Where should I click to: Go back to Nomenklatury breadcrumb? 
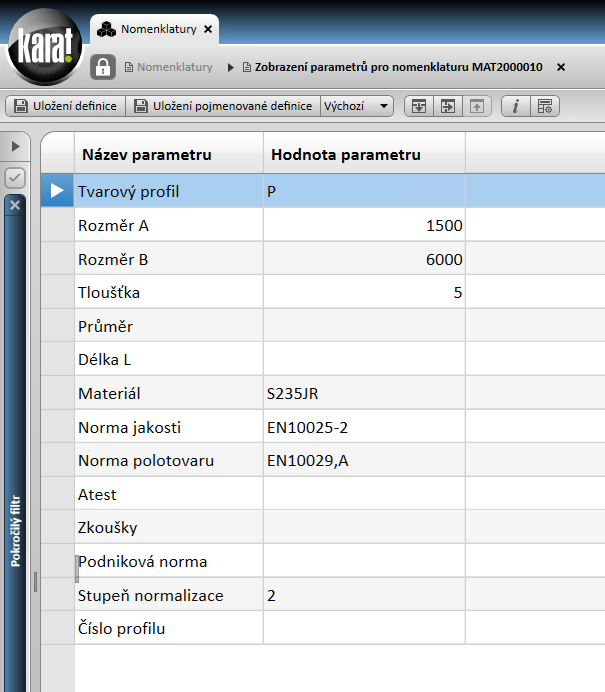pyautogui.click(x=175, y=67)
